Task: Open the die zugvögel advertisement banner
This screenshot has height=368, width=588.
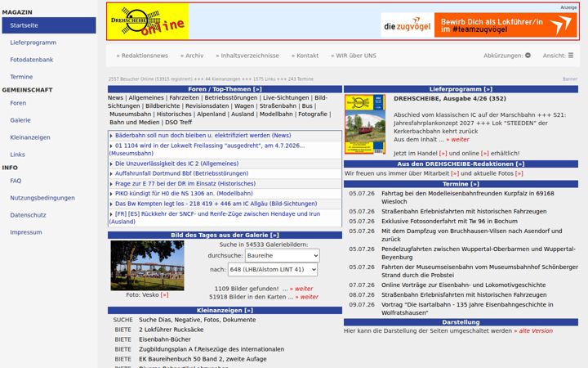Action: [x=479, y=25]
